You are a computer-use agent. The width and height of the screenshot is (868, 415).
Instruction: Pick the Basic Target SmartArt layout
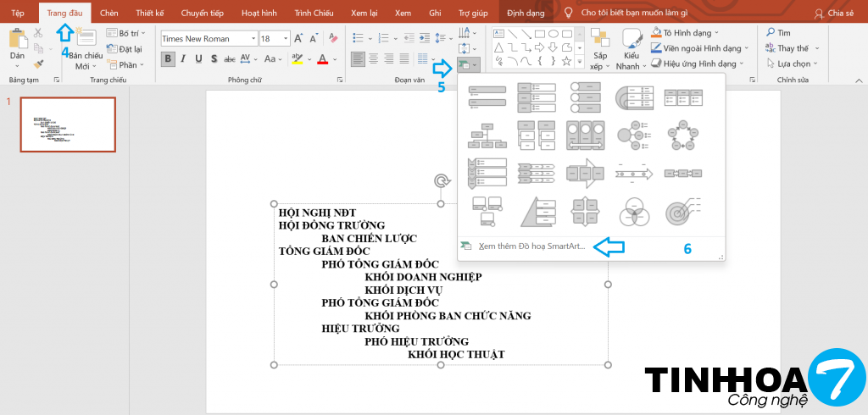click(683, 209)
